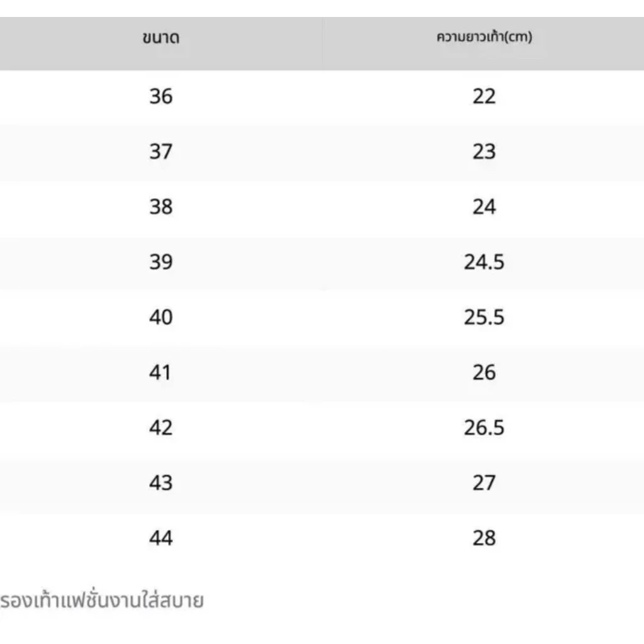The height and width of the screenshot is (644, 644).
Task: Select size 38 in the table
Action: tap(161, 206)
